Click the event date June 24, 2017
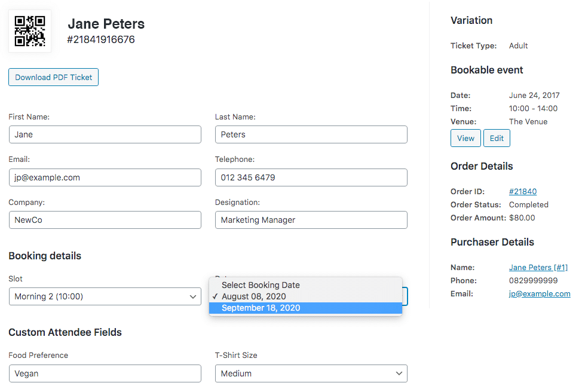The height and width of the screenshot is (392, 582). pyautogui.click(x=534, y=96)
